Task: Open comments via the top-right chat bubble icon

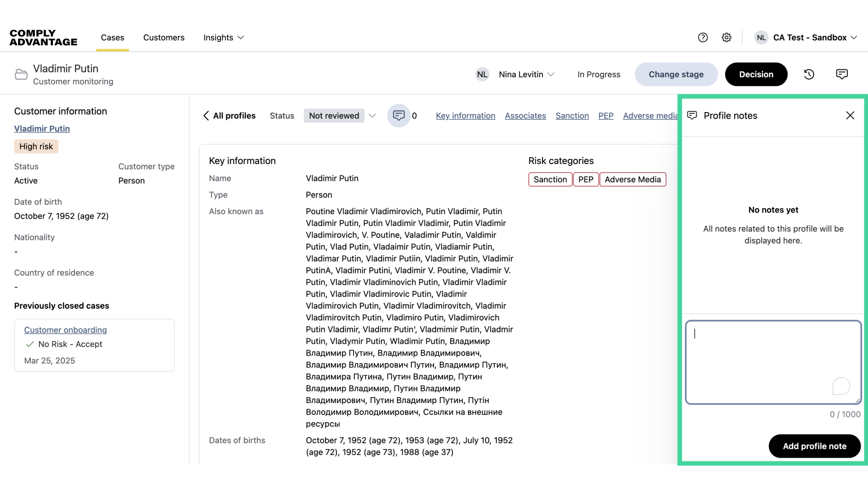Action: tap(842, 74)
